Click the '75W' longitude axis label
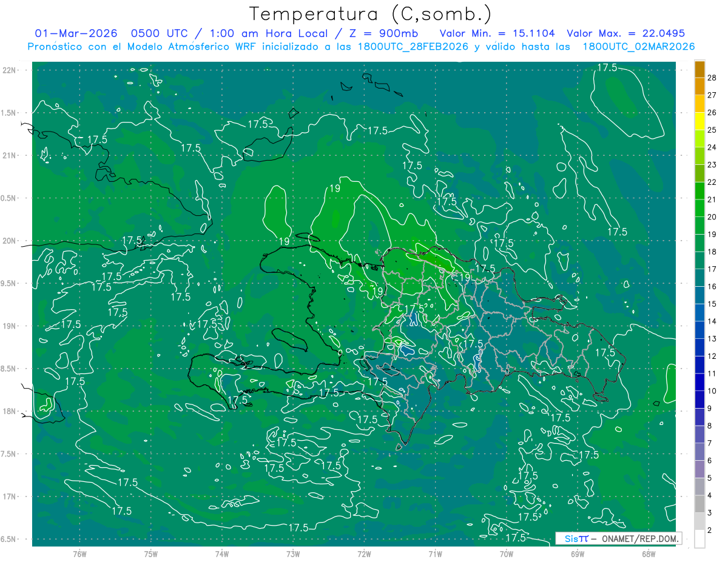 tap(151, 554)
